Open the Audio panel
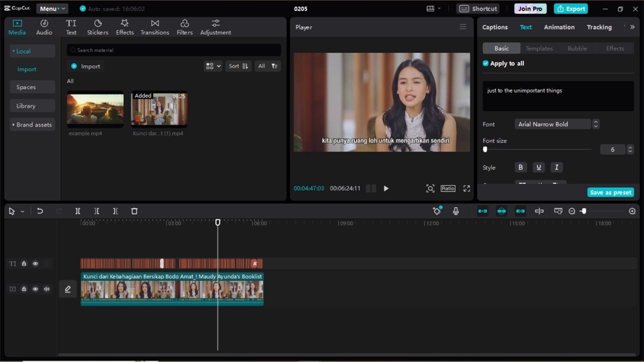The image size is (644, 362). pos(44,27)
